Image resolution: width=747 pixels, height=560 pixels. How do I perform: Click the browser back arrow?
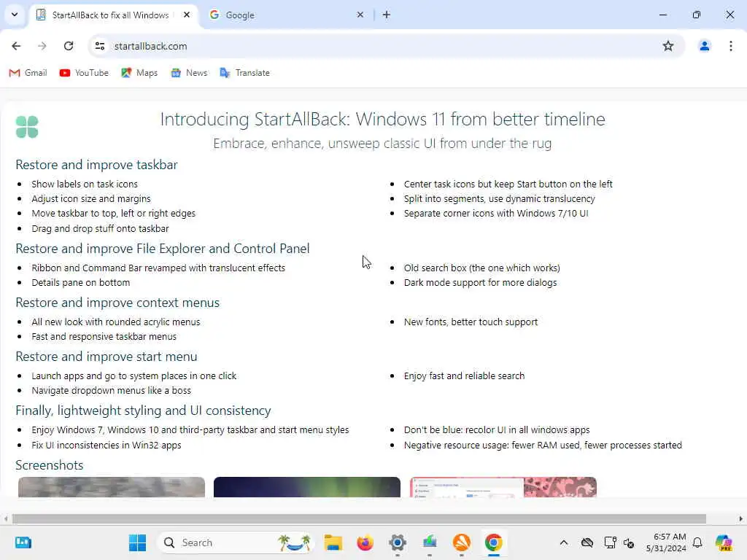(x=16, y=46)
